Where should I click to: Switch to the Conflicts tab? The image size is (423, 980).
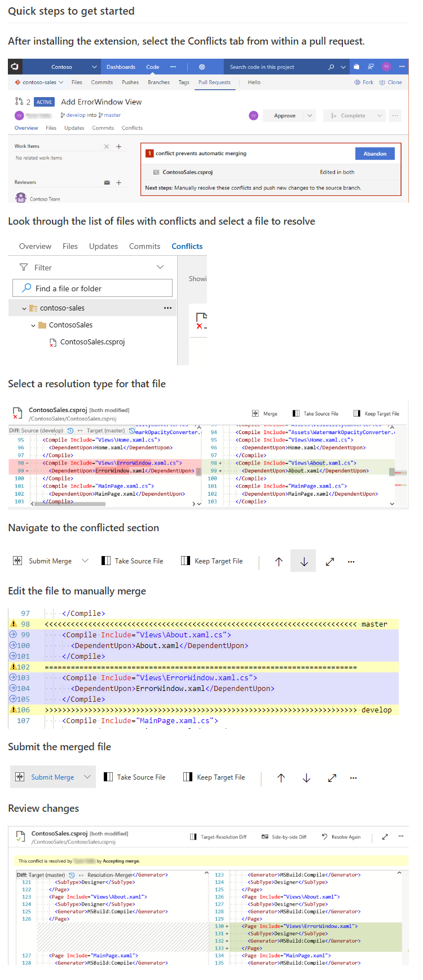tap(187, 246)
